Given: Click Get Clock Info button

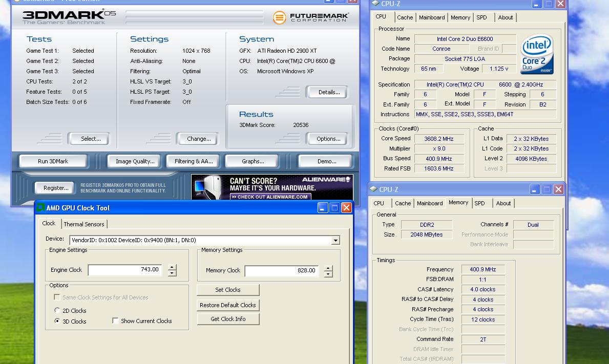Looking at the screenshot, I should (x=228, y=319).
